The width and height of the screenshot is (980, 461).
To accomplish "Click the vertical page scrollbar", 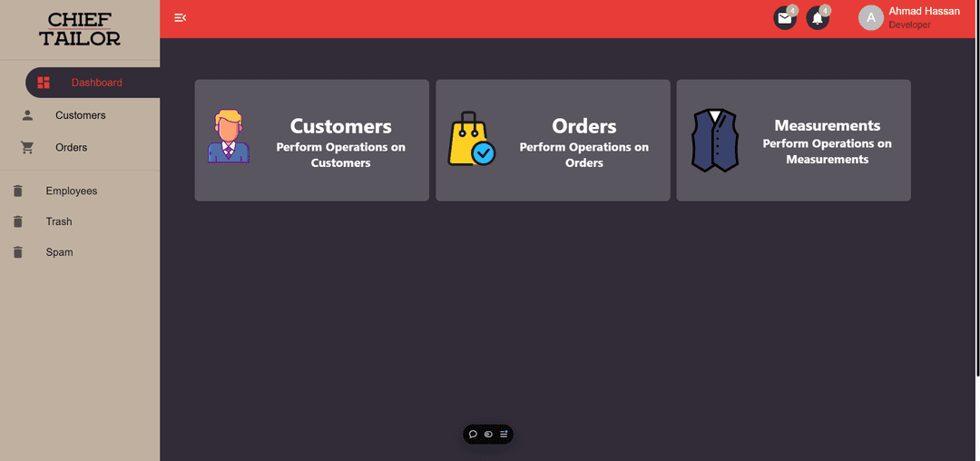I will [x=977, y=188].
